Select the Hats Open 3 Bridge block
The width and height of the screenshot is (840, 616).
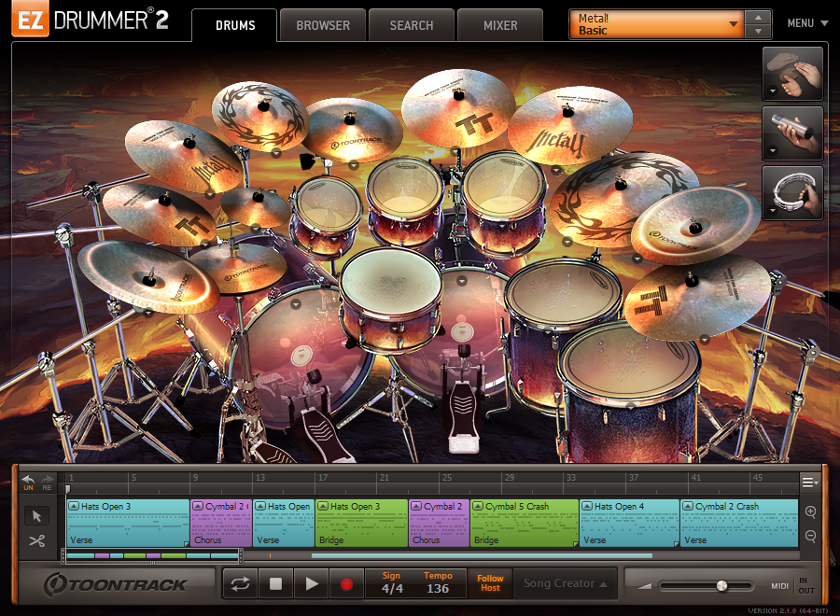coord(361,524)
